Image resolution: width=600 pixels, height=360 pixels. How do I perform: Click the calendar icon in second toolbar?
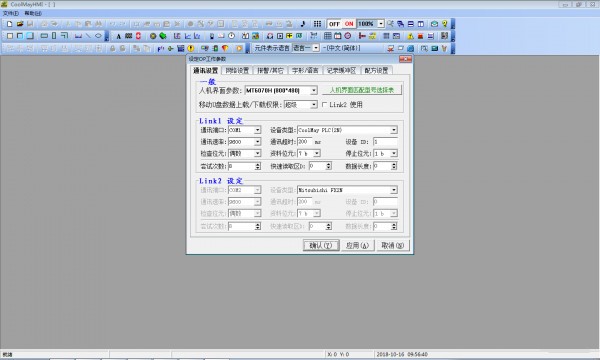[x=338, y=36]
